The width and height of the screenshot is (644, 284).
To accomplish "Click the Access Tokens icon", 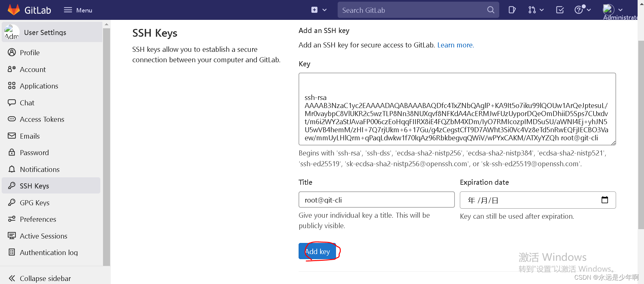I will (x=12, y=119).
